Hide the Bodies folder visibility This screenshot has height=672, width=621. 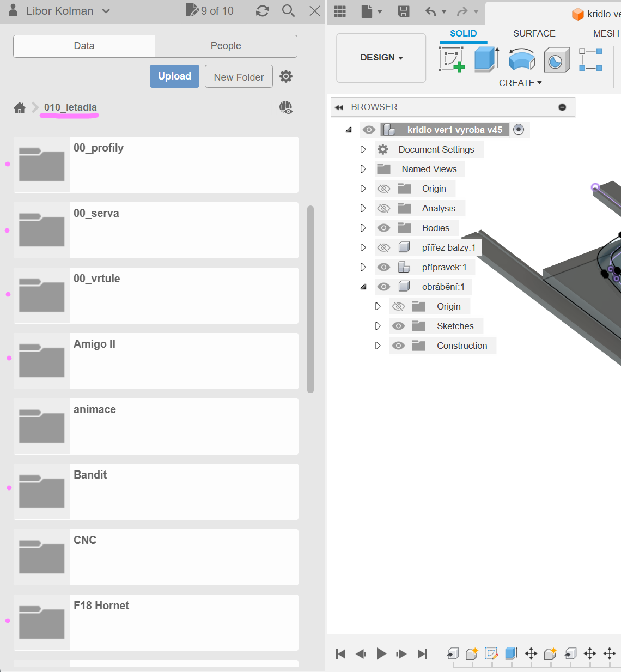tap(384, 228)
